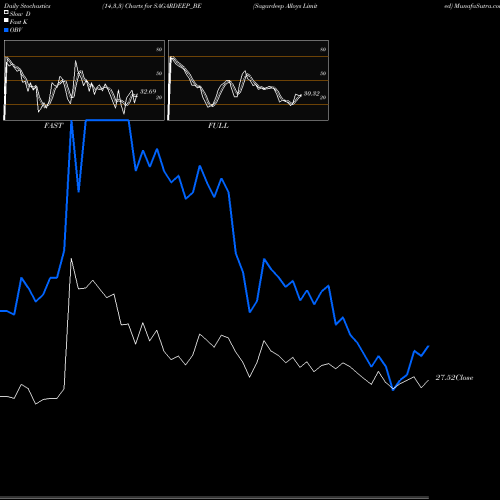Click the 20 level label in FAST chart
Image resolution: width=500 pixels, height=500 pixels.
coord(159,97)
